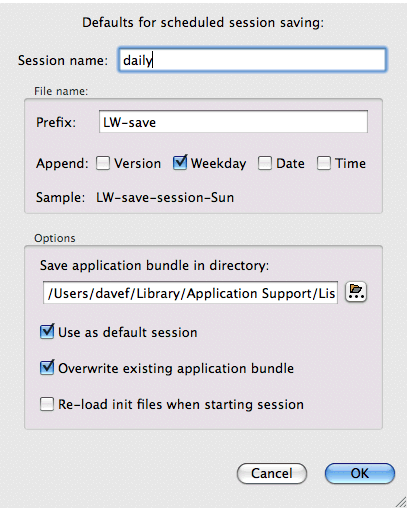The width and height of the screenshot is (412, 513).
Task: Enable the Time append checkbox
Action: click(x=324, y=163)
